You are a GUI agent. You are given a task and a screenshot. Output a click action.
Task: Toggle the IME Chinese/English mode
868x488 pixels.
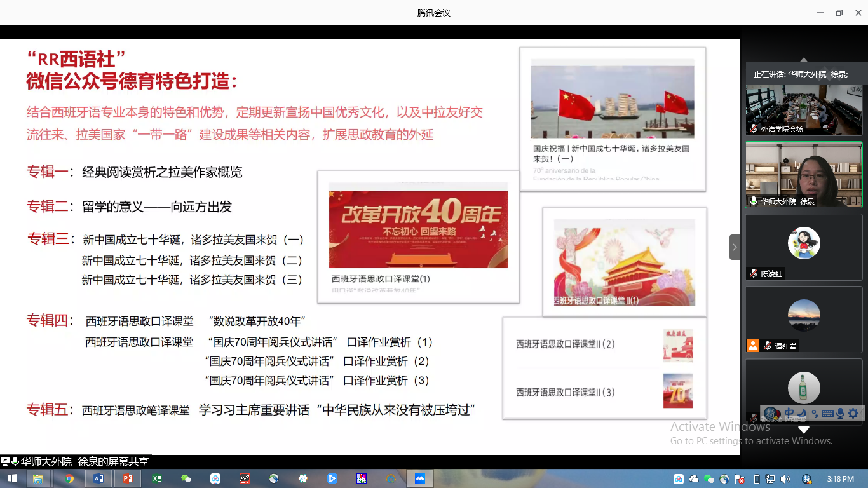pyautogui.click(x=789, y=414)
